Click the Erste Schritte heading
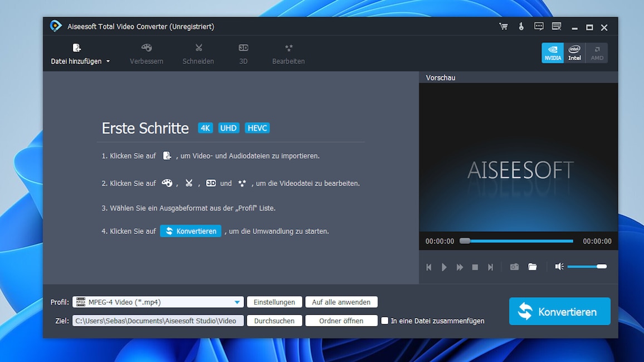Screen dimensions: 644x362 [x=145, y=128]
